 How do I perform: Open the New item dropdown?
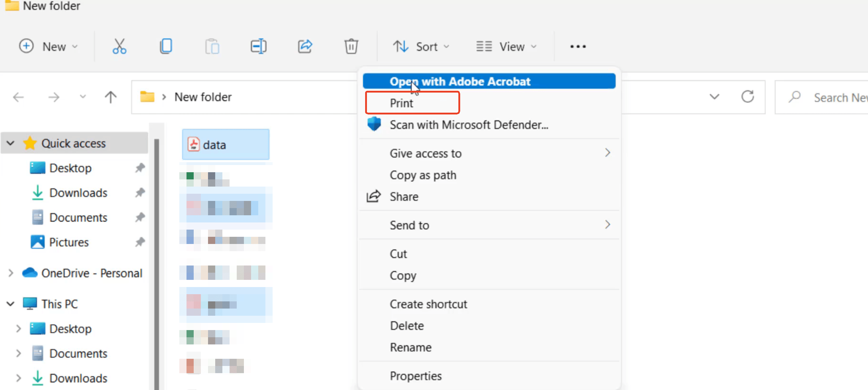[48, 46]
